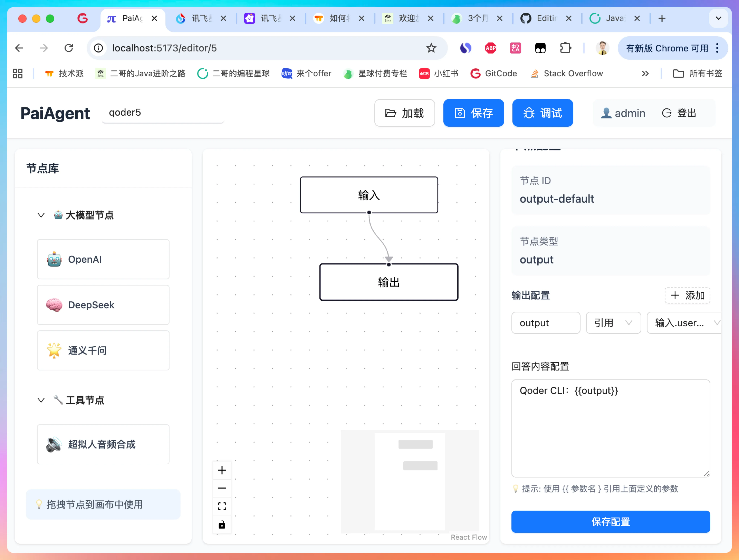Image resolution: width=739 pixels, height=560 pixels.
Task: Collapse the 工具节点 section
Action: [x=41, y=400]
